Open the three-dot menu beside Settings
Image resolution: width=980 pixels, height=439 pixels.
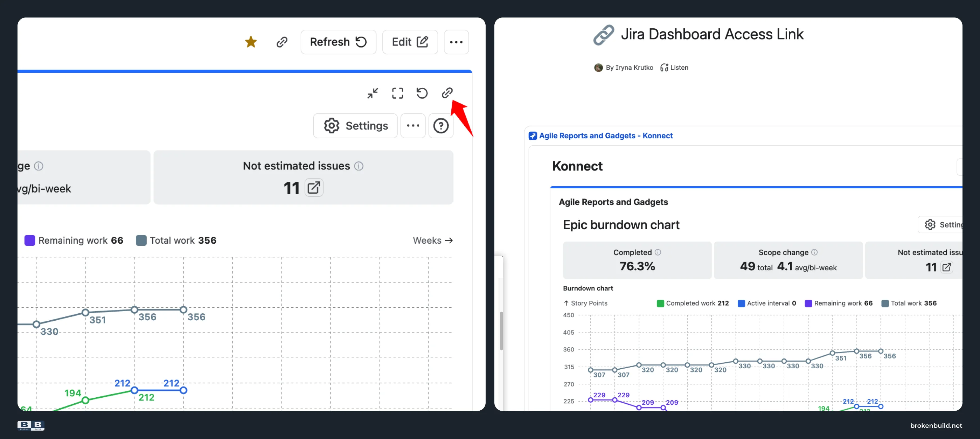click(413, 126)
